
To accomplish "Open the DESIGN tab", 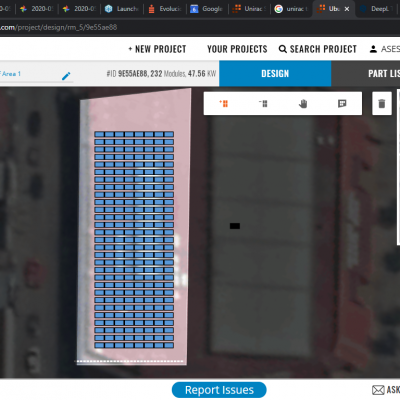I will (275, 74).
